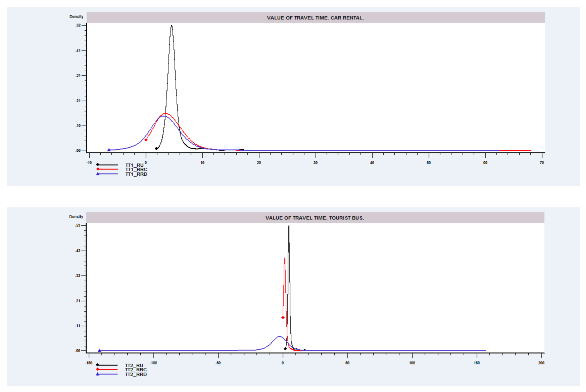Click the peak of the black TT1_RU curve
Viewport: 586px width, 392px height.
(x=171, y=26)
